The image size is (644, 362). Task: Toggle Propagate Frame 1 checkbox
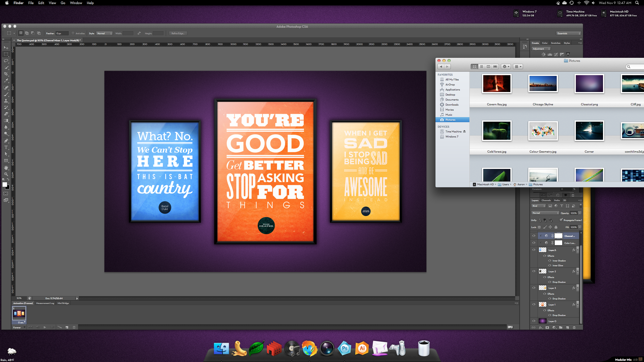point(561,220)
